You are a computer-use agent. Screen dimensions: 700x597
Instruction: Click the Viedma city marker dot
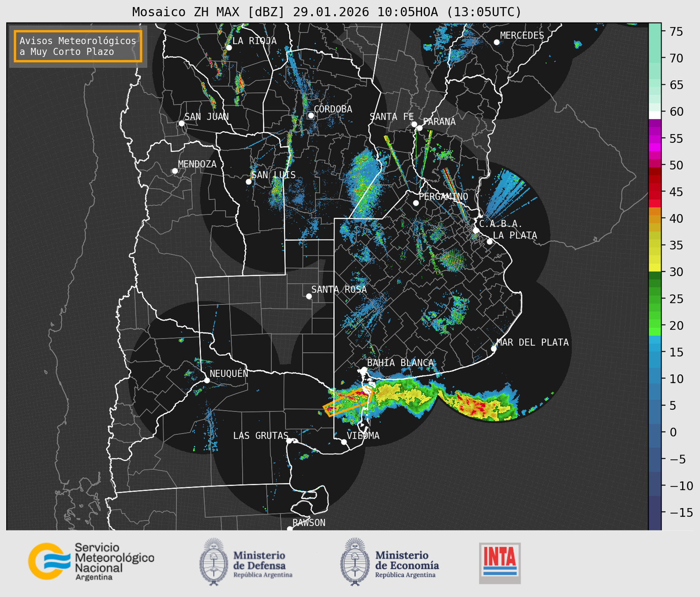344,442
